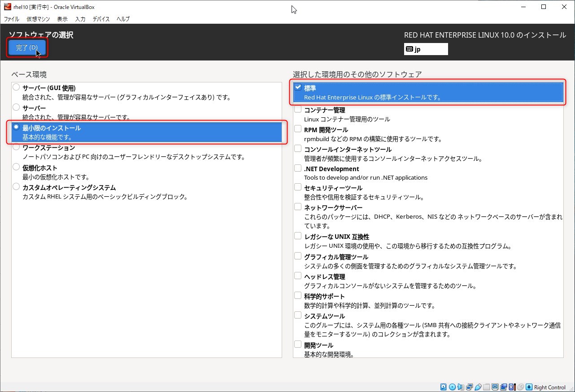
Task: Click the jp keyboard layout indicator
Action: click(x=426, y=49)
